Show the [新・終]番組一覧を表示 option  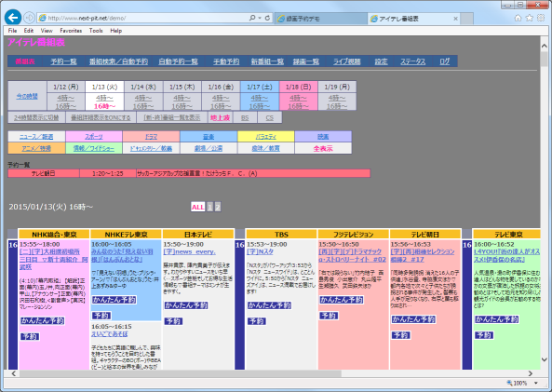(172, 117)
